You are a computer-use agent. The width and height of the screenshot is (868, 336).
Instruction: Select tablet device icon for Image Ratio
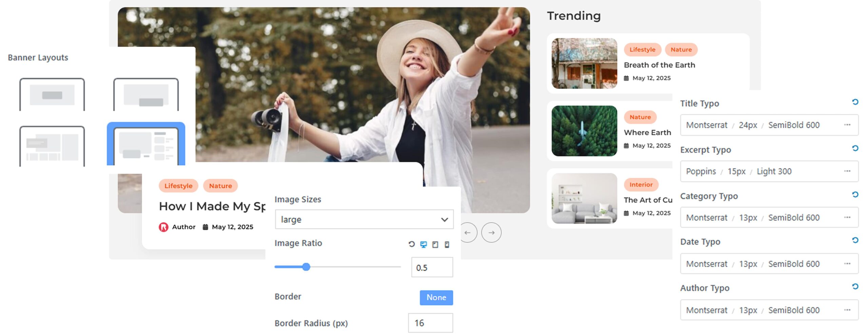click(x=435, y=244)
